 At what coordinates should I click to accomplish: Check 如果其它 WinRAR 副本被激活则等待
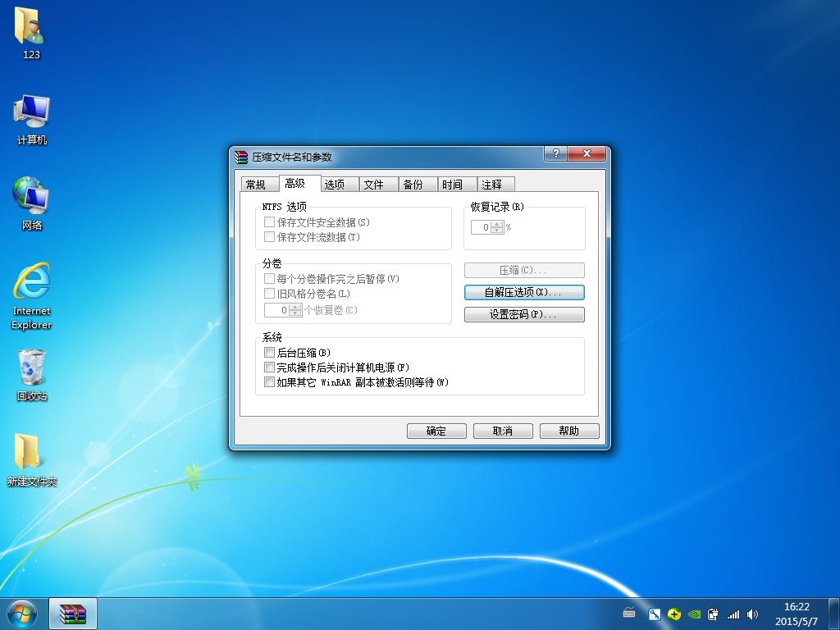(269, 382)
